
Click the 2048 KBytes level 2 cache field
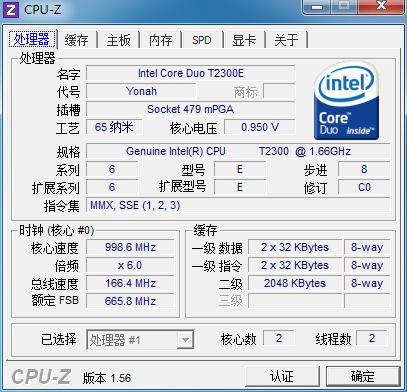[x=295, y=283]
